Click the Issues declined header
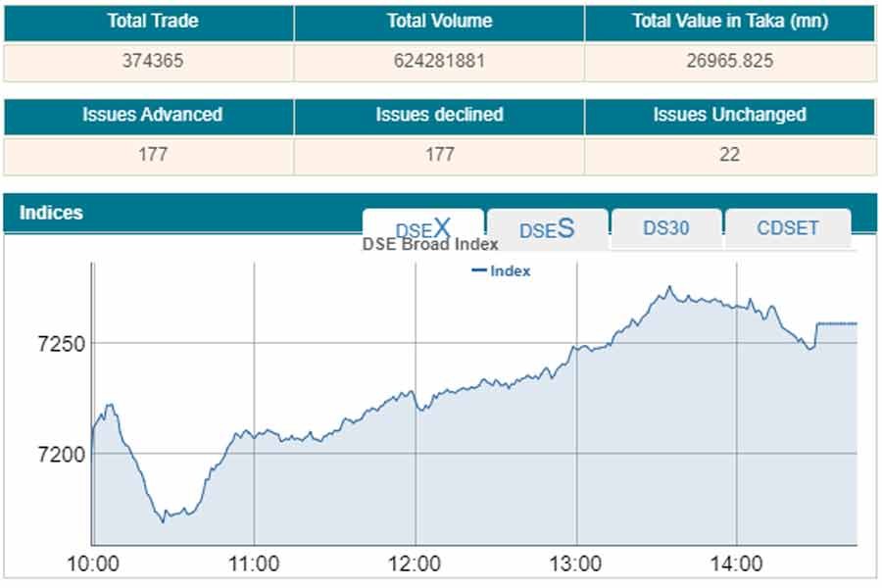The image size is (882, 588). [439, 115]
